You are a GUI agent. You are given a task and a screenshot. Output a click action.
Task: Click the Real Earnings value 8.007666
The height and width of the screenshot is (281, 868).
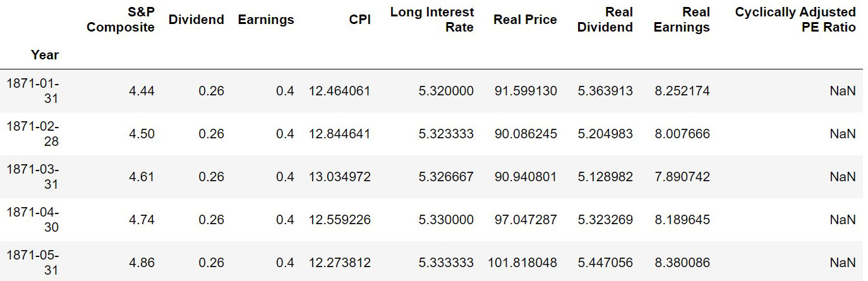pos(682,134)
